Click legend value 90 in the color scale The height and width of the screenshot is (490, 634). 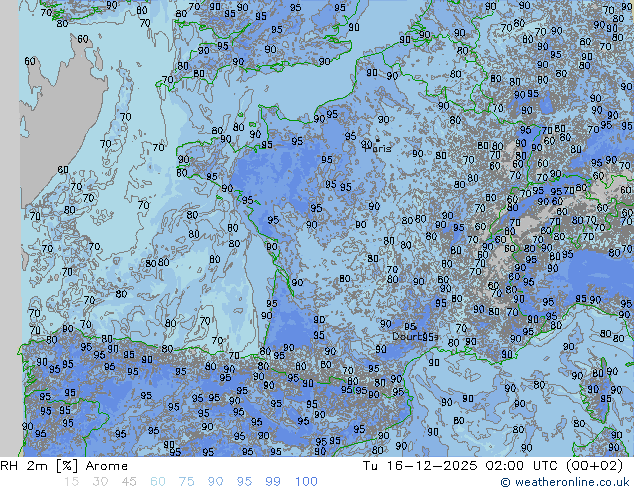pyautogui.click(x=215, y=482)
